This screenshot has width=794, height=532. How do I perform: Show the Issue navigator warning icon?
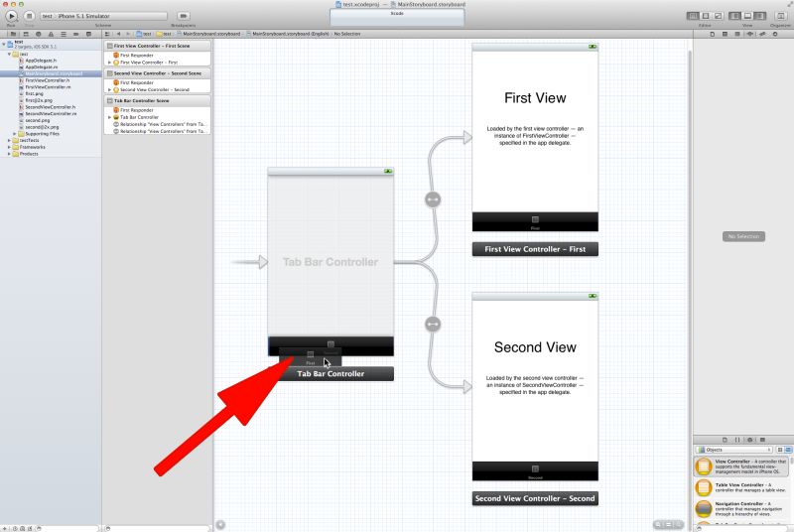pyautogui.click(x=51, y=34)
